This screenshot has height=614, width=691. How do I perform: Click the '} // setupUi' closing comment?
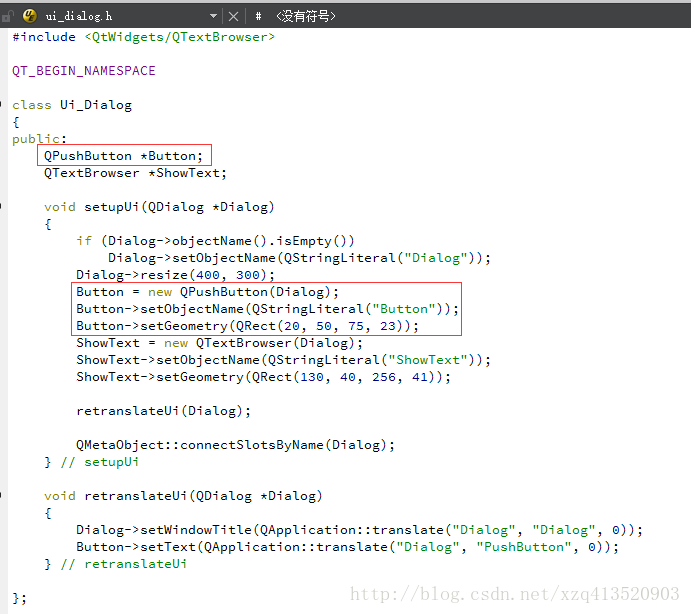click(91, 462)
